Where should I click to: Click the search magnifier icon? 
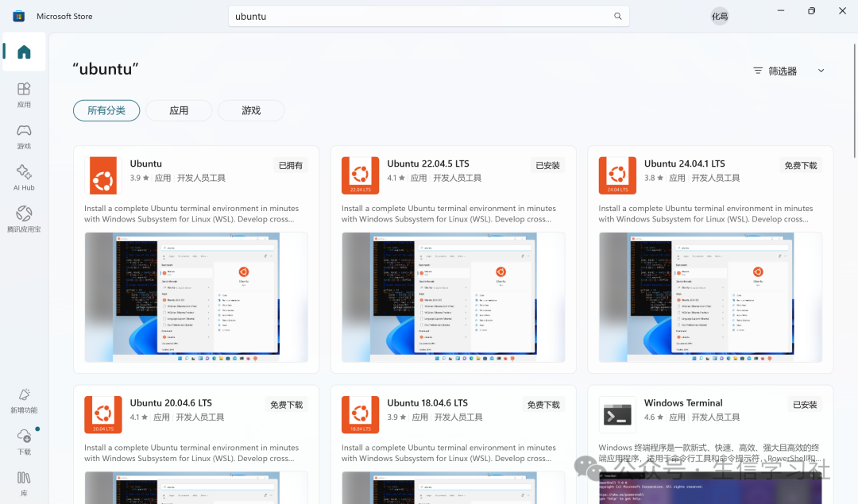coord(618,17)
